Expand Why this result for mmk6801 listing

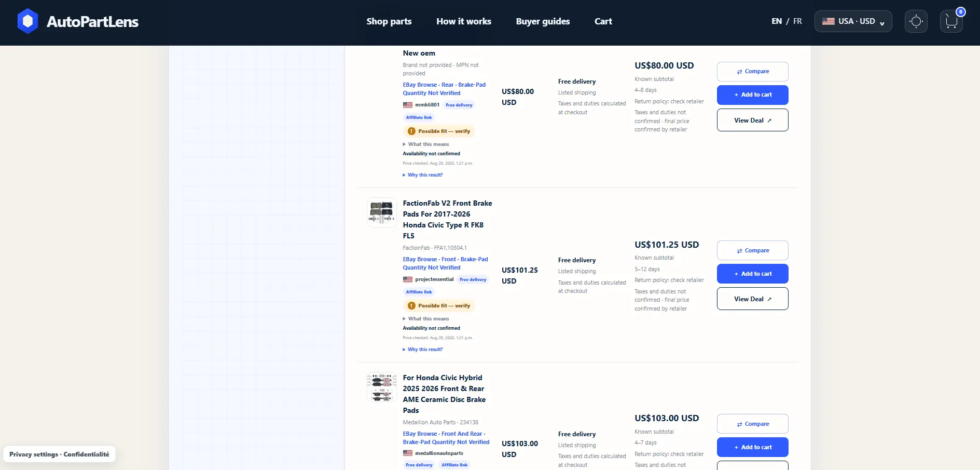[423, 175]
